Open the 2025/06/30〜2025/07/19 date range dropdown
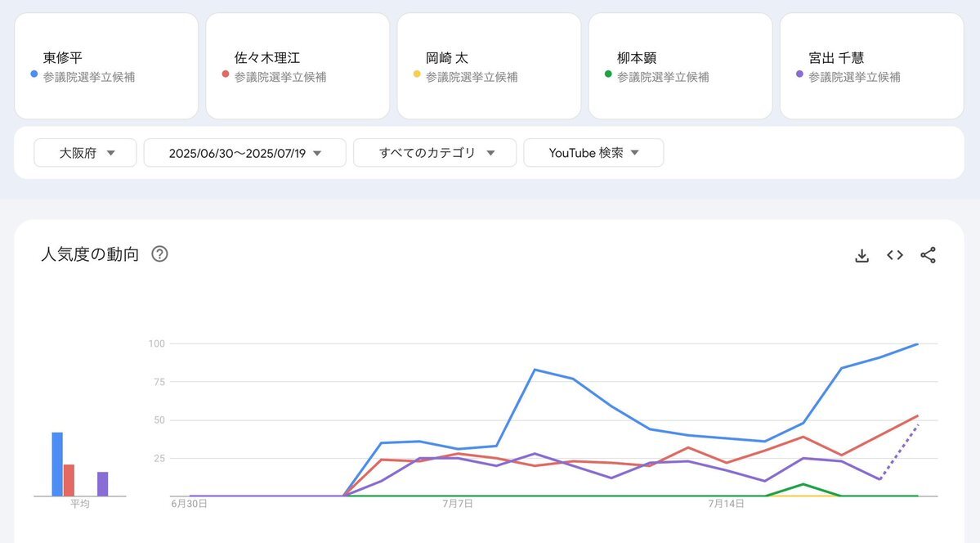 (x=245, y=153)
